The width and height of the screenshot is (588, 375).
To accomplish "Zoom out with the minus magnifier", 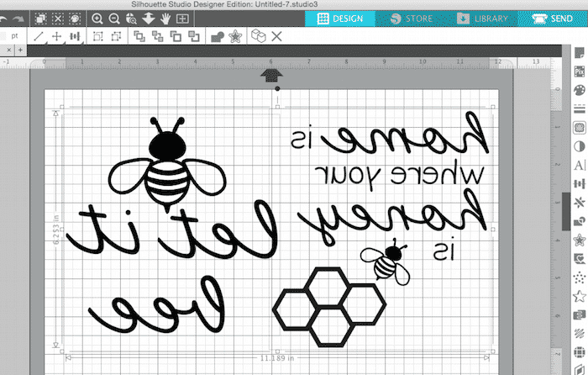I will click(x=114, y=18).
